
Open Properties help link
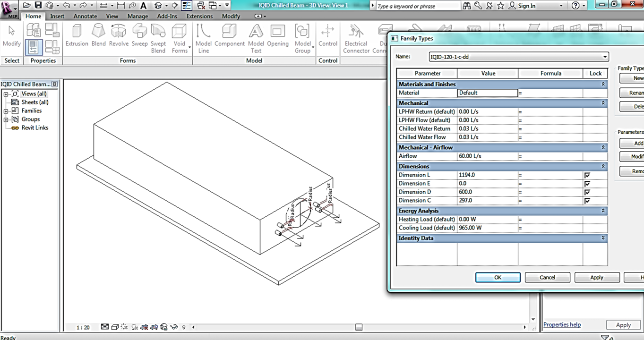pos(562,324)
